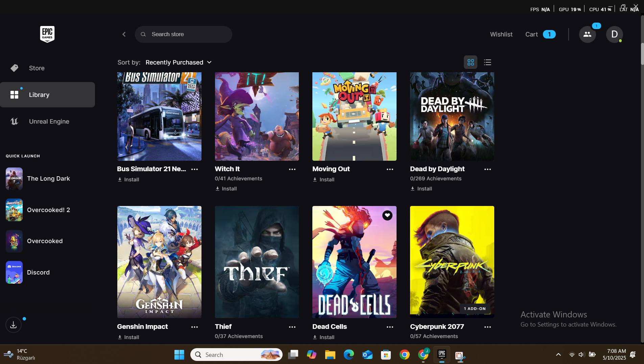Screen dimensions: 644x364
Task: Open more options for Moving Out
Action: pos(390,169)
